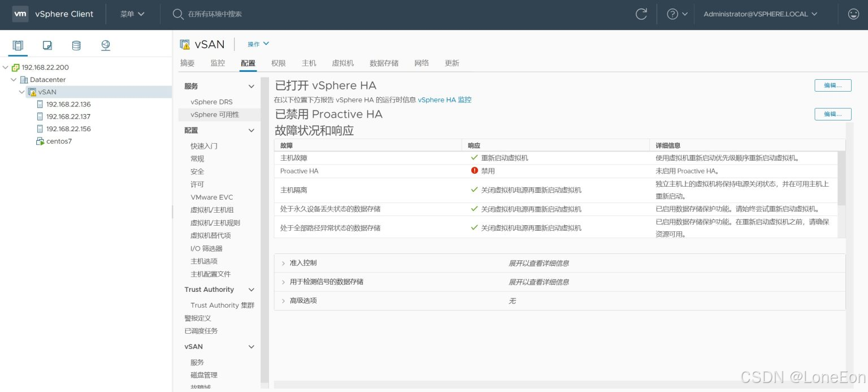Switch to the 数据存储 tab

tap(384, 63)
